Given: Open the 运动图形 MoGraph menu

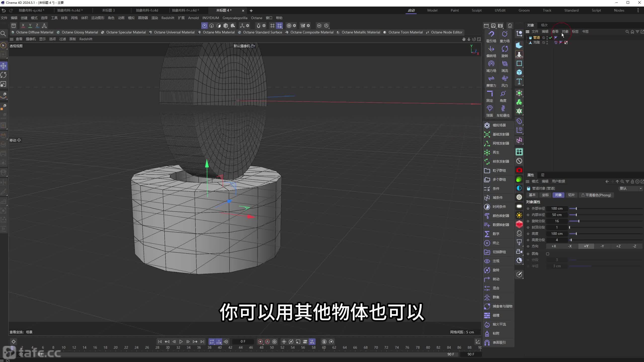Looking at the screenshot, I should 98,18.
